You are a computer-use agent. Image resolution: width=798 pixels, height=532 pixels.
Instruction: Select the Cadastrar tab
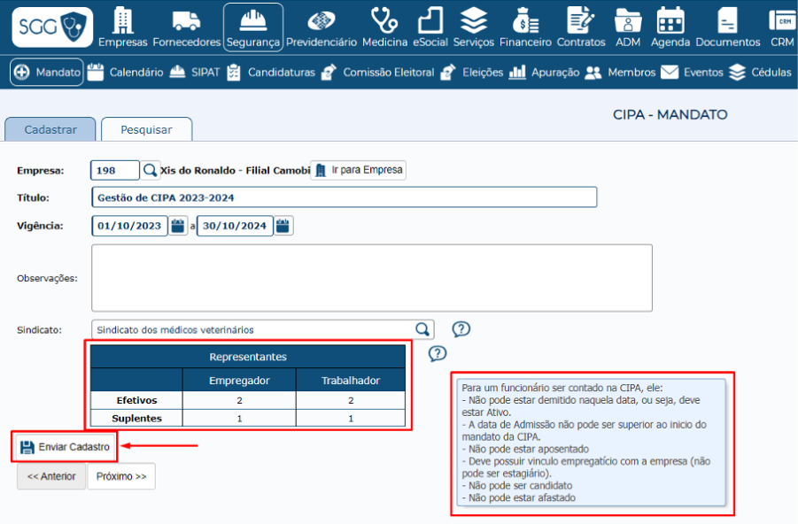click(50, 129)
